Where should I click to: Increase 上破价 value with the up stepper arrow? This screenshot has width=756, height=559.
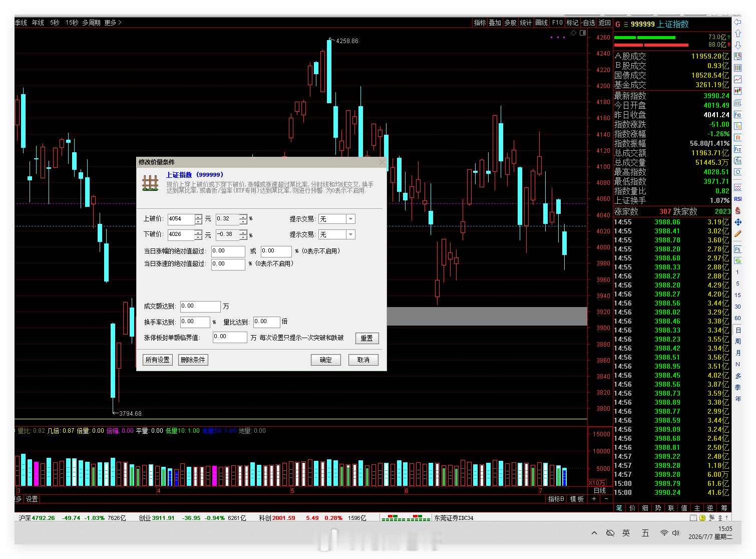click(198, 216)
